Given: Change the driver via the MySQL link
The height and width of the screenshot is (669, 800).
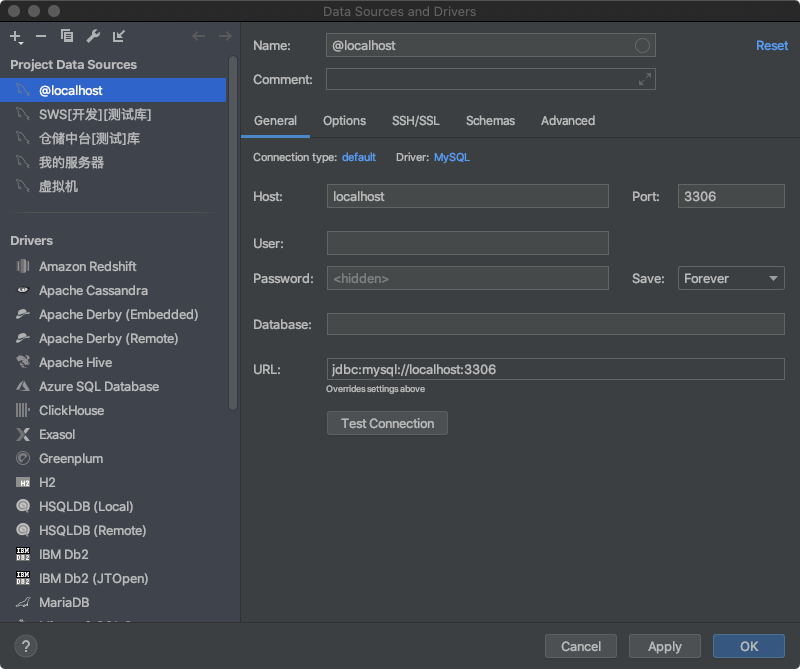Looking at the screenshot, I should (451, 157).
